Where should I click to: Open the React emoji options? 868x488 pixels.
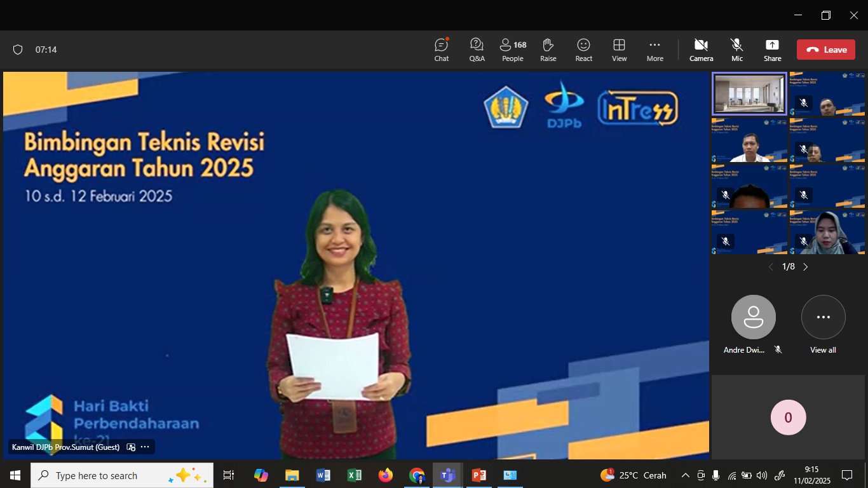[583, 50]
